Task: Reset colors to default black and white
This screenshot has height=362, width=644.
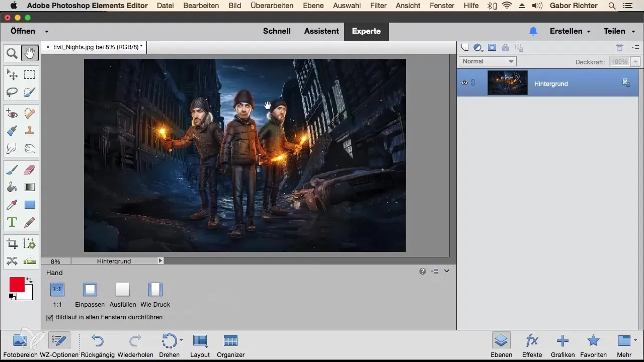Action: (12, 297)
